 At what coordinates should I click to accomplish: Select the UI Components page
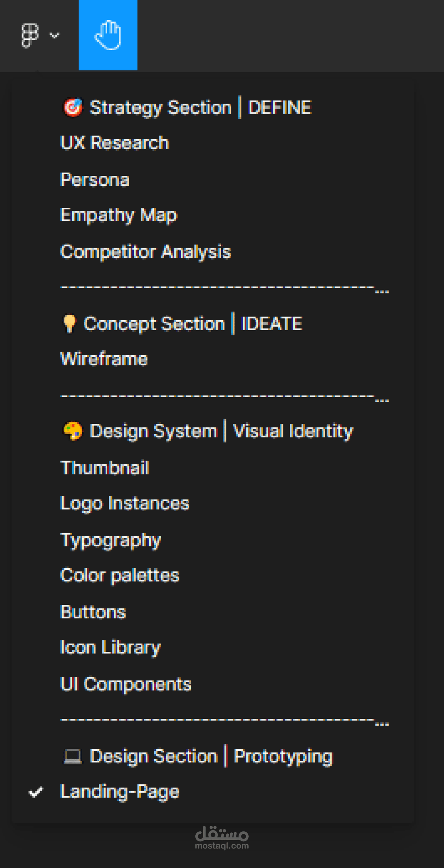pyautogui.click(x=126, y=684)
